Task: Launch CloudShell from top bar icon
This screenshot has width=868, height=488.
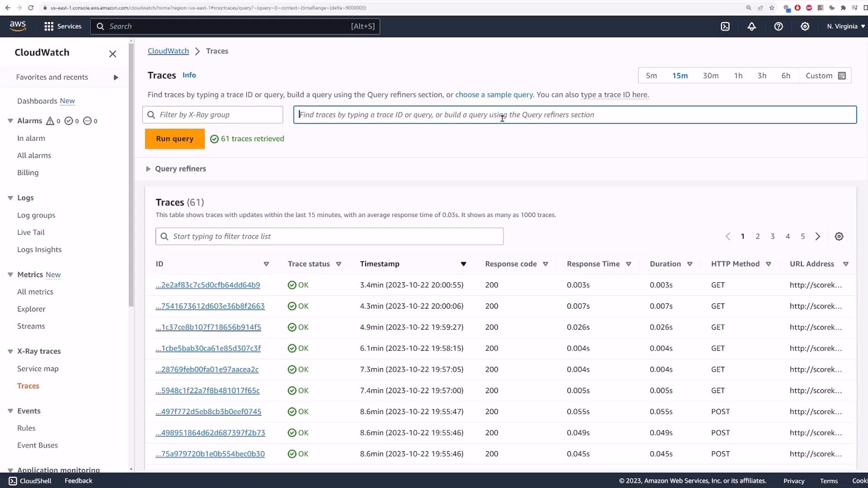Action: click(x=725, y=26)
